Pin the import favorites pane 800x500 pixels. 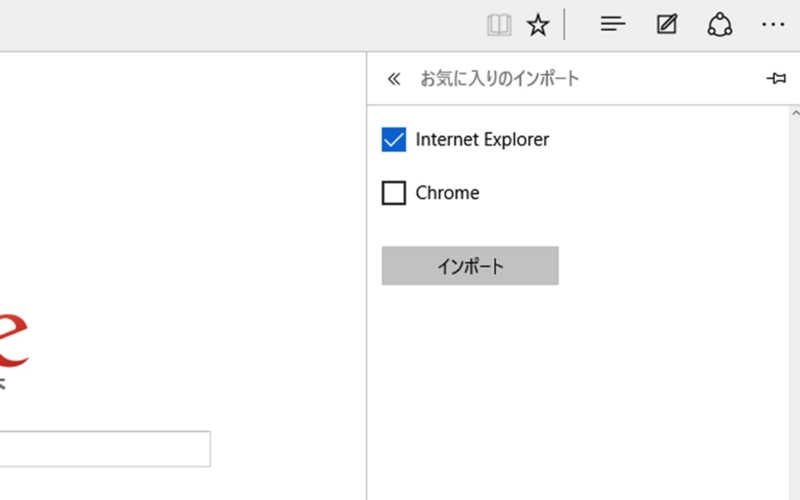click(x=776, y=78)
